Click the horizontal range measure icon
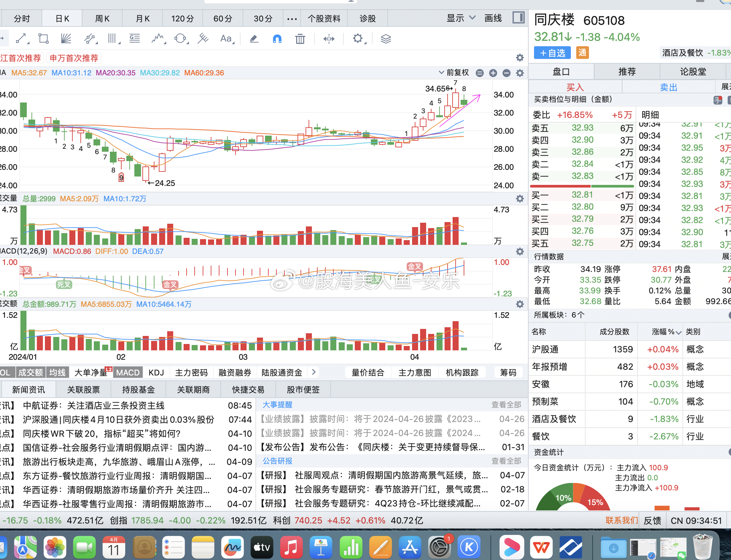This screenshot has width=731, height=560. tap(329, 39)
